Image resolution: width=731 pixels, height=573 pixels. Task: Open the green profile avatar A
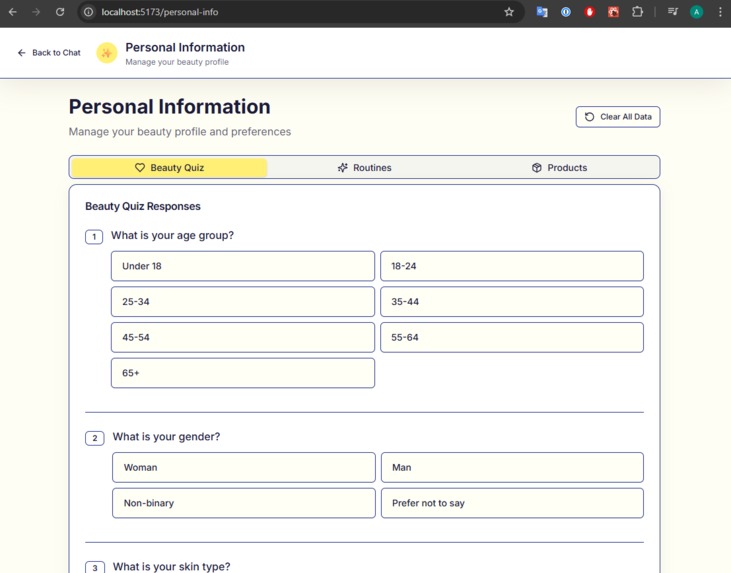697,12
